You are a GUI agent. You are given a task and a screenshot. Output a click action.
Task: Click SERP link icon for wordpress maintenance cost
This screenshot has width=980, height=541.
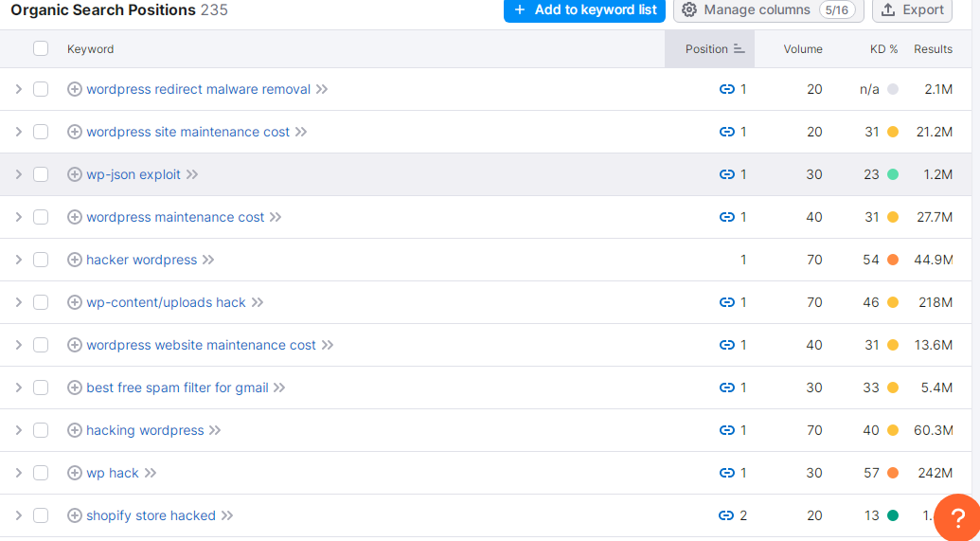pos(726,217)
